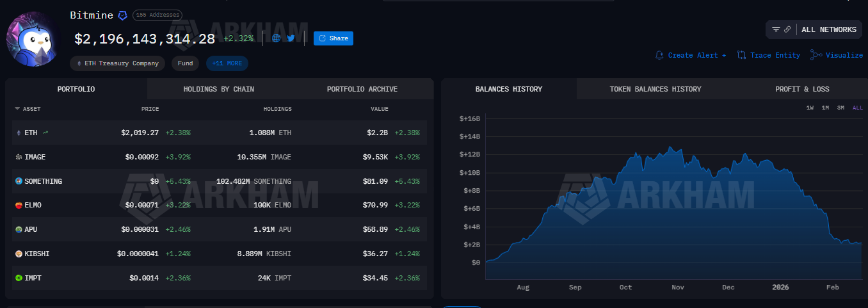The height and width of the screenshot is (308, 868).
Task: Open the Bitmine Twitter profile icon
Action: 291,38
